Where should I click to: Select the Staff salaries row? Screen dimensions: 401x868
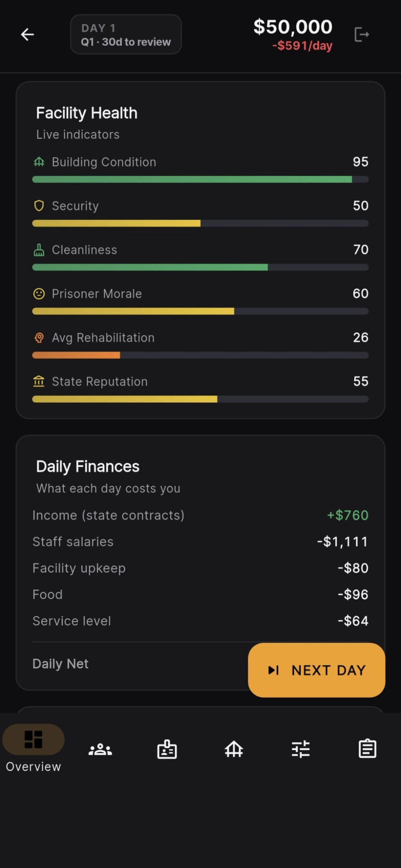tap(200, 542)
